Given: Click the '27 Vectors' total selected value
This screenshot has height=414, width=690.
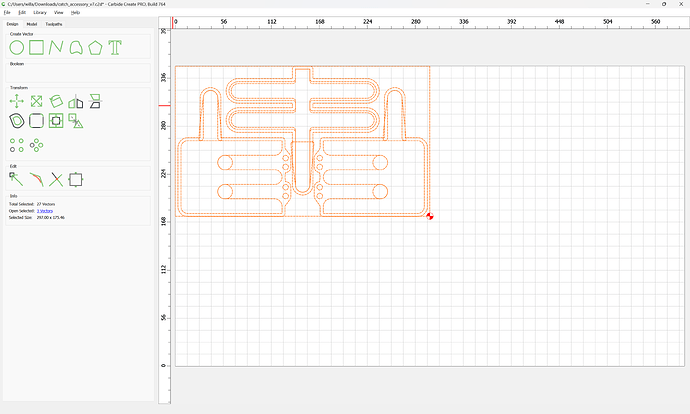Looking at the screenshot, I should pyautogui.click(x=46, y=204).
